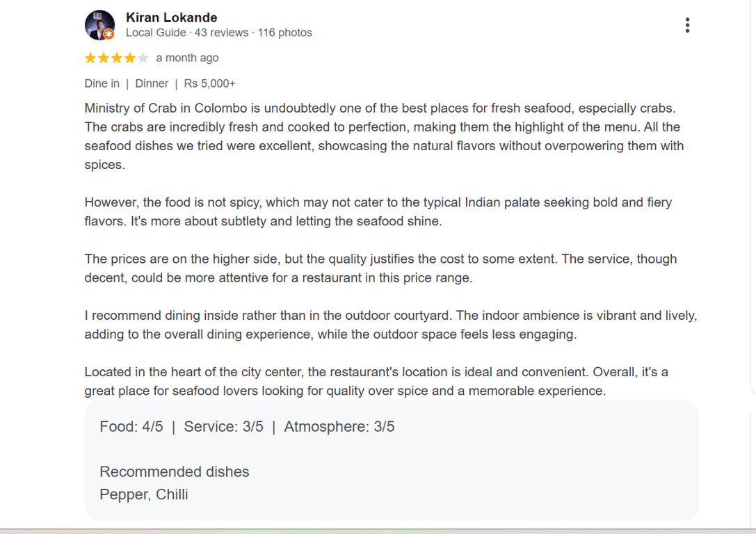This screenshot has height=534, width=756.
Task: Click the third yellow rating star
Action: tap(117, 58)
